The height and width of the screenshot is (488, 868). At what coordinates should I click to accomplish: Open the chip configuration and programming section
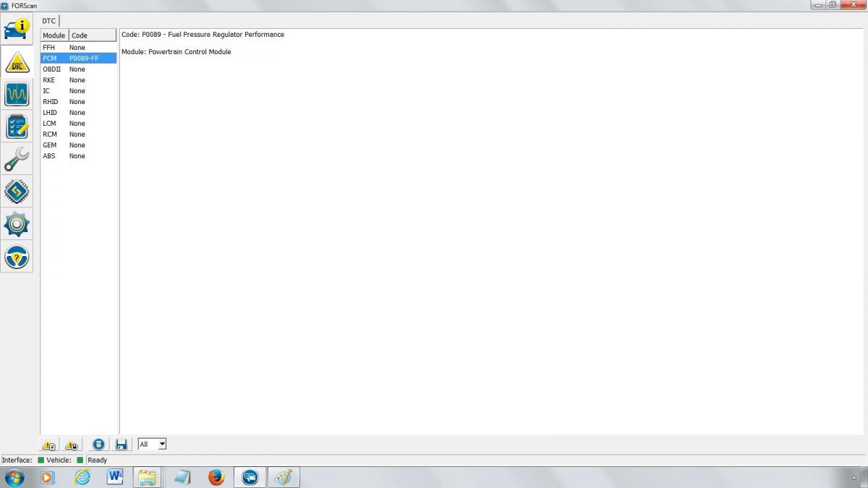17,192
